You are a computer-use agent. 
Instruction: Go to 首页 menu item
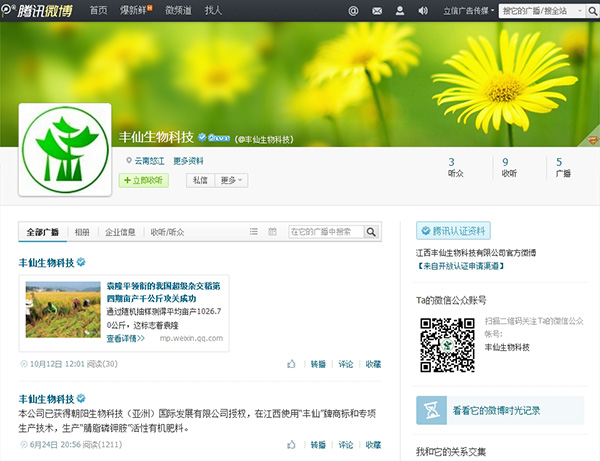(98, 10)
